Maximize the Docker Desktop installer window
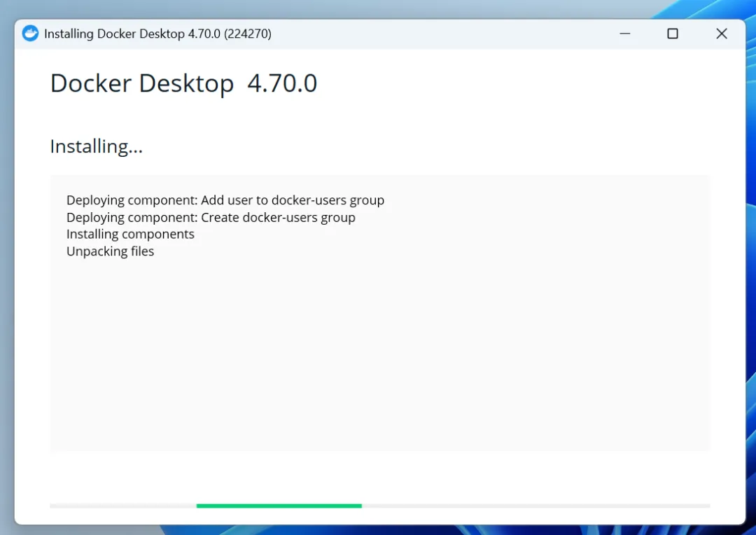 pyautogui.click(x=673, y=34)
